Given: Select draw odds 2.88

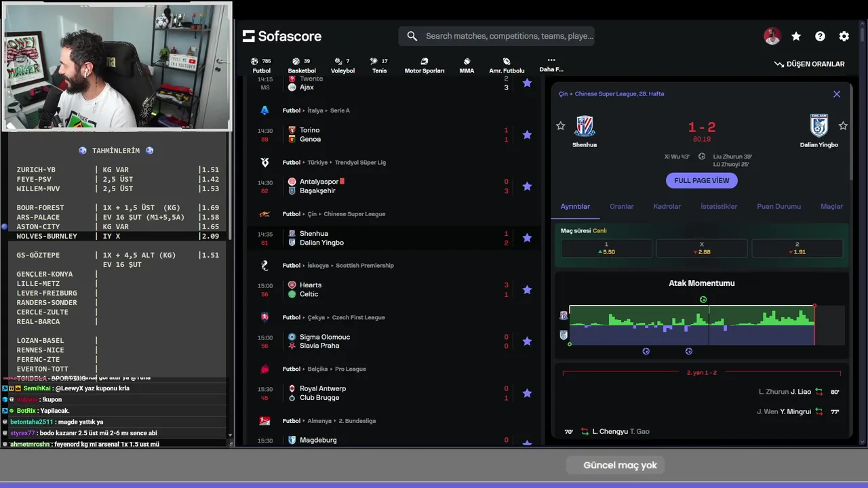Looking at the screenshot, I should 702,248.
